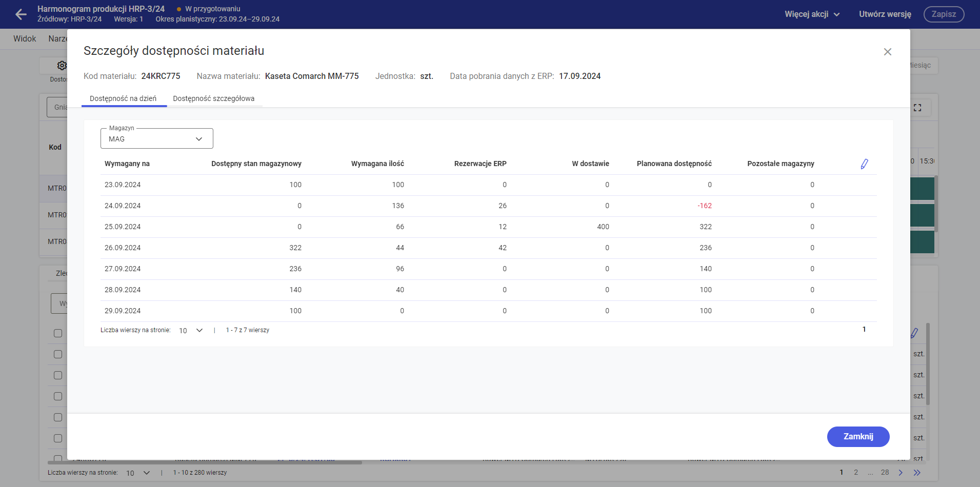Go to next page using right chevron

901,473
